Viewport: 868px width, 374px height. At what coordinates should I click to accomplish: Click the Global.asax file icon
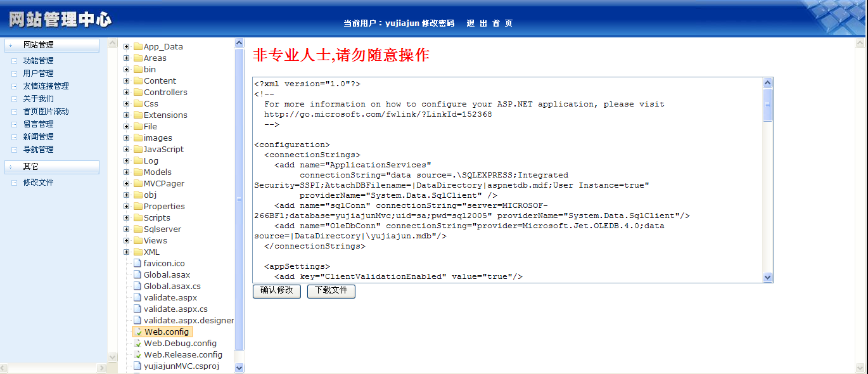pos(137,274)
